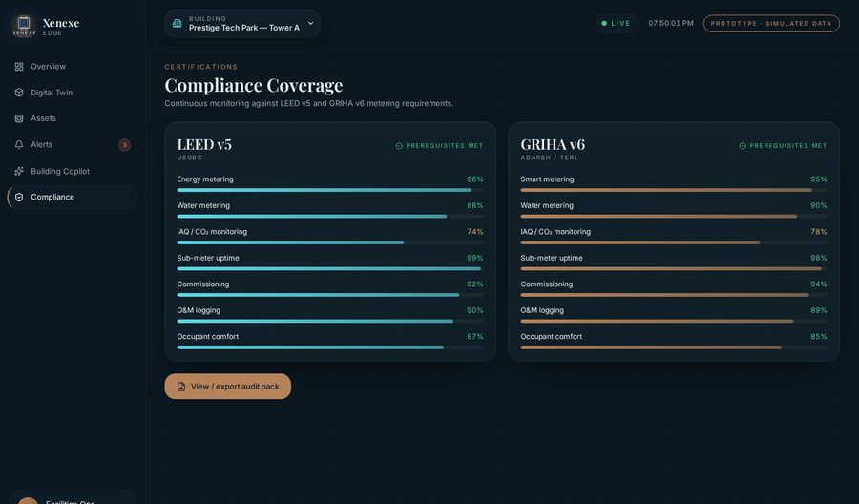859x504 pixels.
Task: Click the LIVE status pill
Action: click(617, 24)
